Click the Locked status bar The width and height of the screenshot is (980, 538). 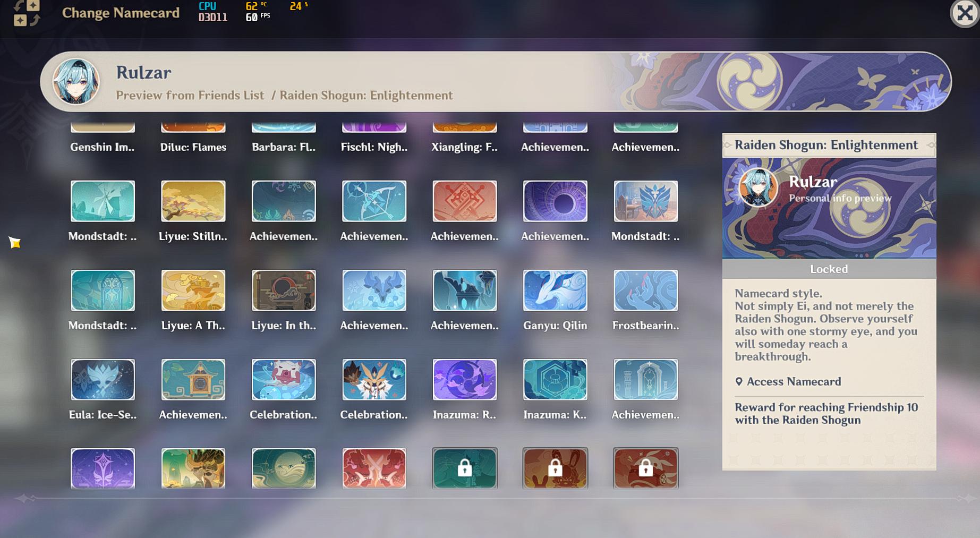click(829, 269)
